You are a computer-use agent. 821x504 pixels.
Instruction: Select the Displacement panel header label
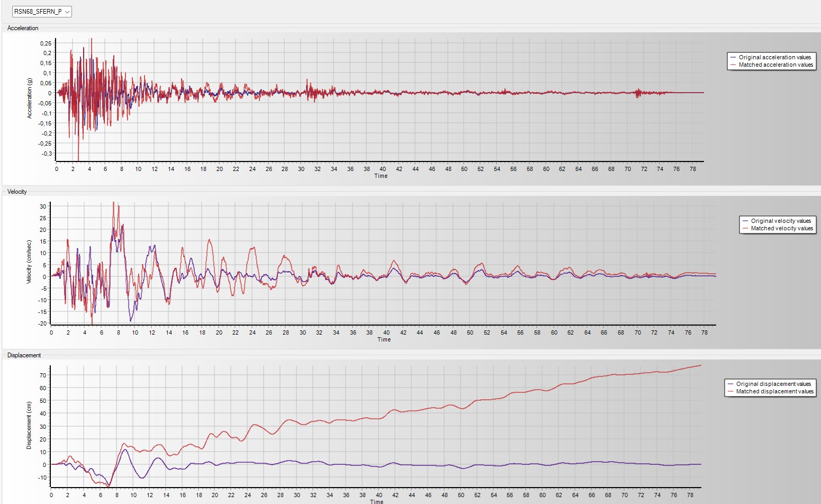pyautogui.click(x=24, y=355)
